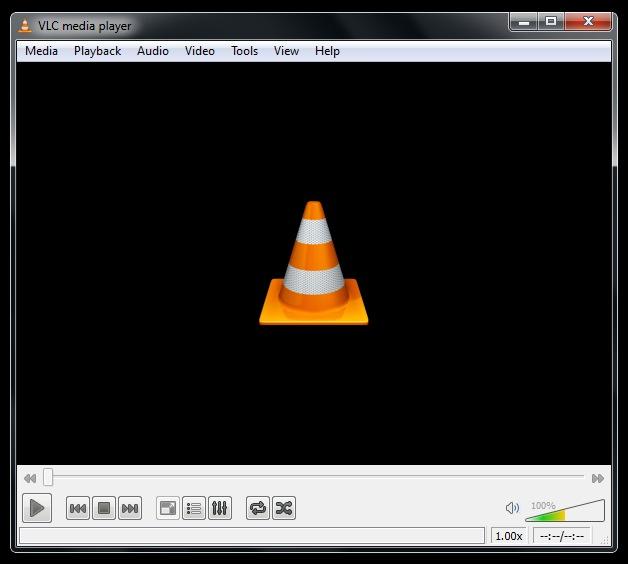Expand the Audio menu
Viewport: 628px width, 564px height.
(x=153, y=51)
